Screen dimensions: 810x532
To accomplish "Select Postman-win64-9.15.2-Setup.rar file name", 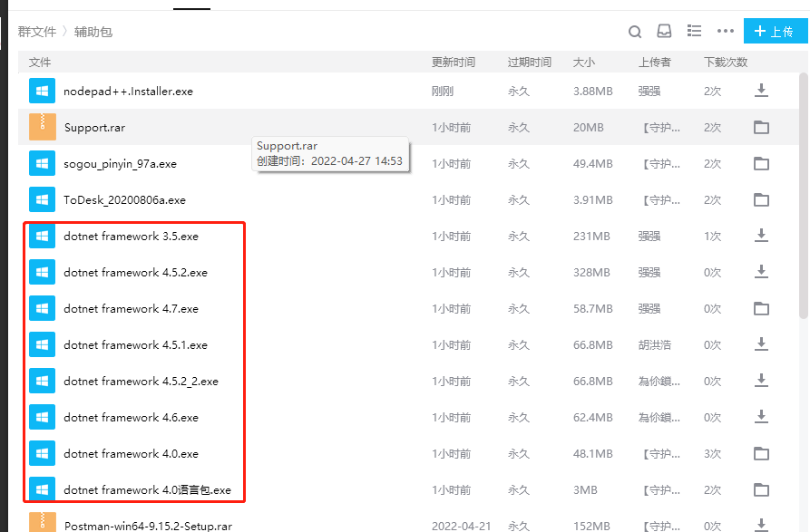I will 148,526.
